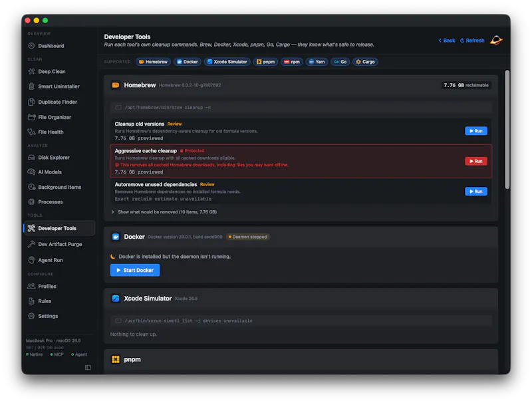
Task: Click the Native status indicator
Action: coord(35,354)
